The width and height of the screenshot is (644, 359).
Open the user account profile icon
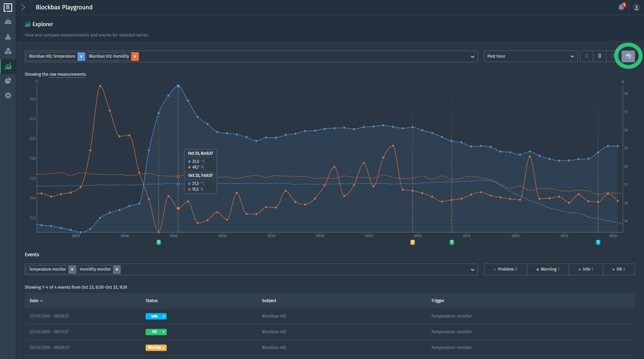636,7
